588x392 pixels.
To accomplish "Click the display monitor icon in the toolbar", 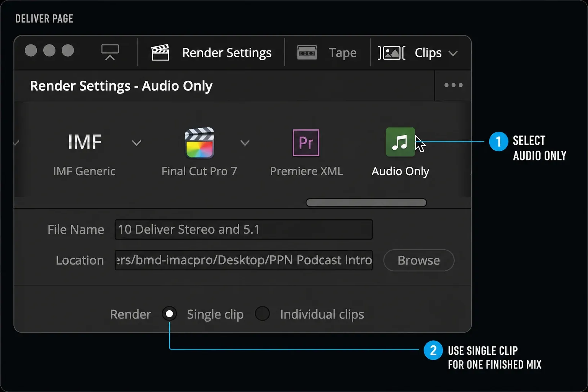I will point(110,52).
